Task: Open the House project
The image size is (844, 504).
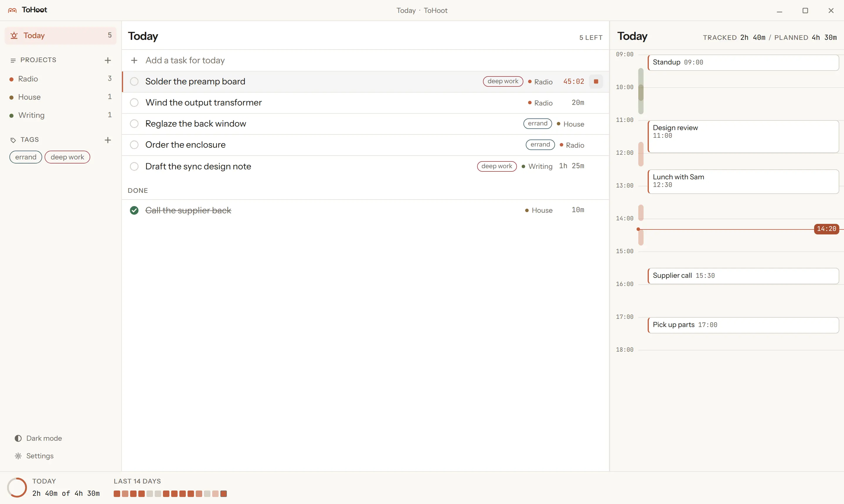Action: [x=60, y=97]
